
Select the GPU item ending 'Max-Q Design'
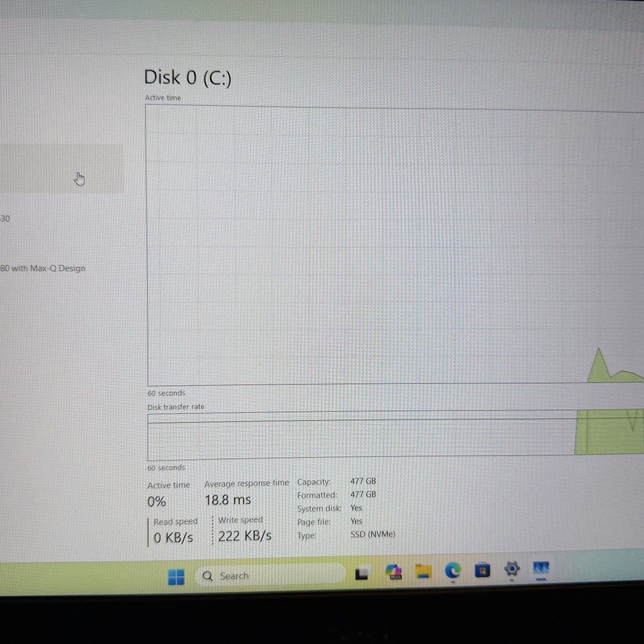(x=43, y=268)
